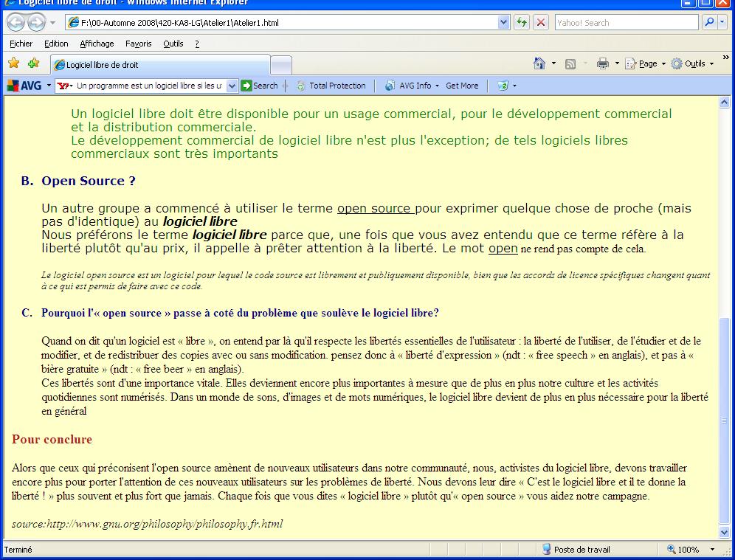
Task: Expand the Home button dropdown arrow
Action: [x=553, y=63]
